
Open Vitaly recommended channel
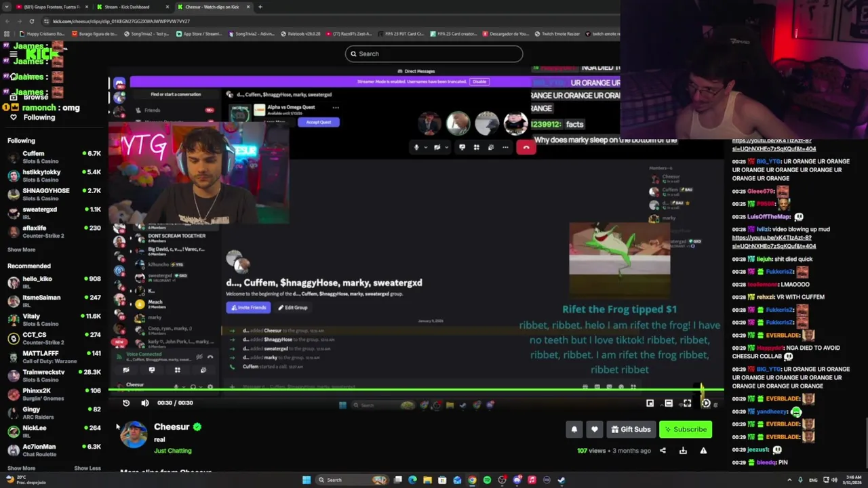[54, 319]
